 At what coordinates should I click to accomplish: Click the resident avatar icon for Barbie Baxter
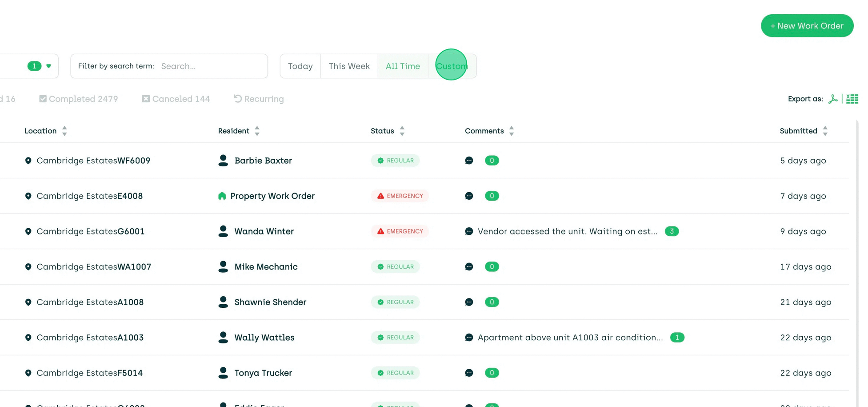tap(223, 161)
